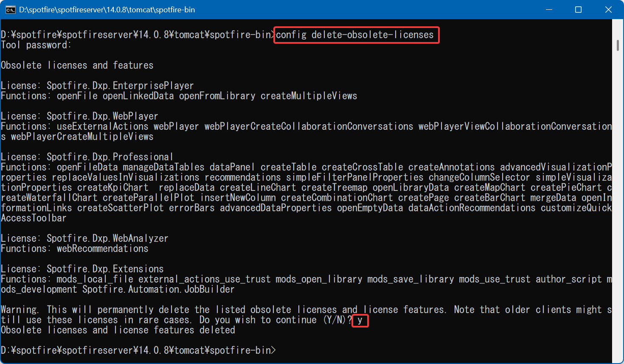Click 'License: Spotfire.Dxp.EnterprisePlayer' line
The image size is (624, 364).
pos(97,86)
